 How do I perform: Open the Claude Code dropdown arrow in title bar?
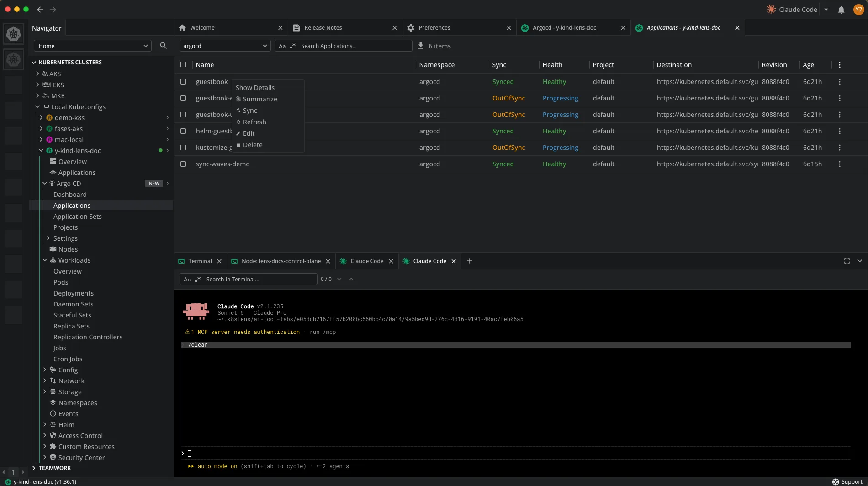[x=826, y=10]
